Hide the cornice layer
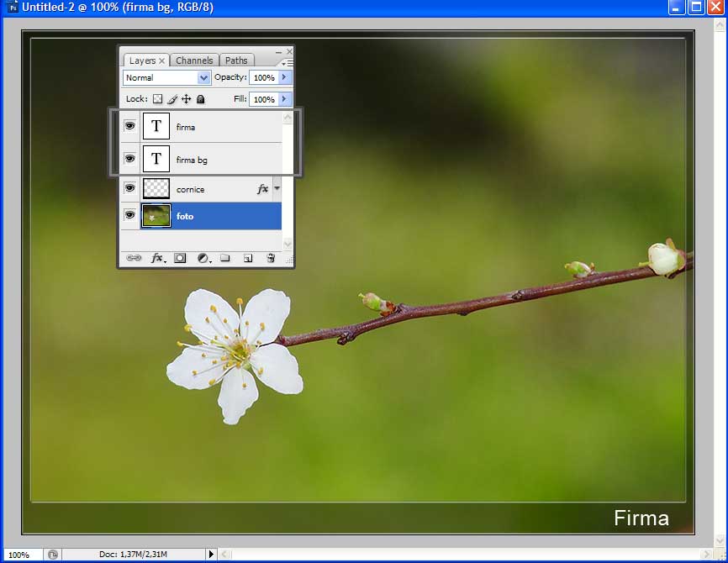728x563 pixels. pyautogui.click(x=129, y=188)
